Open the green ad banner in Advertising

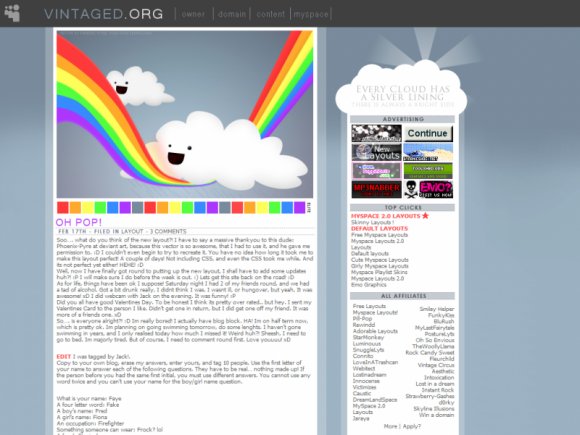(428, 171)
